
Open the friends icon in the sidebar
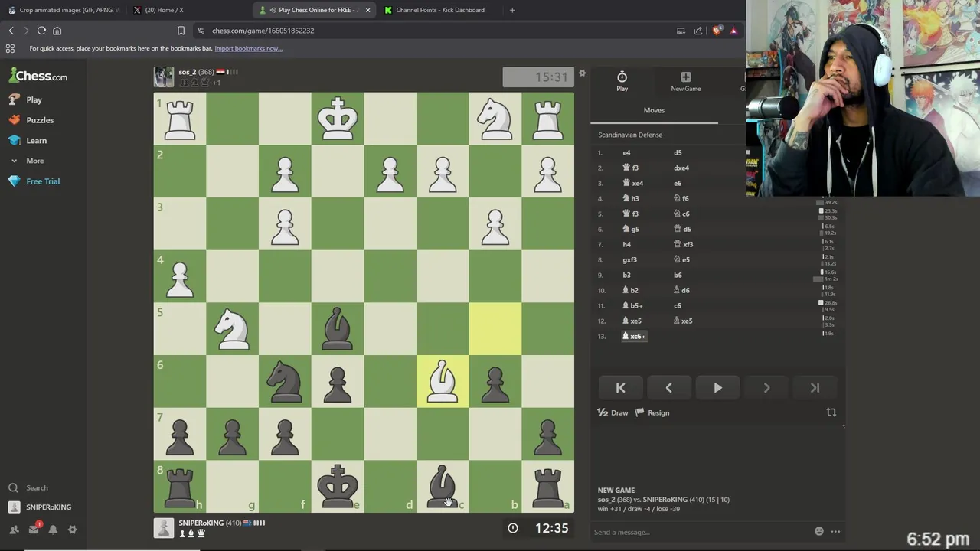pos(14,530)
